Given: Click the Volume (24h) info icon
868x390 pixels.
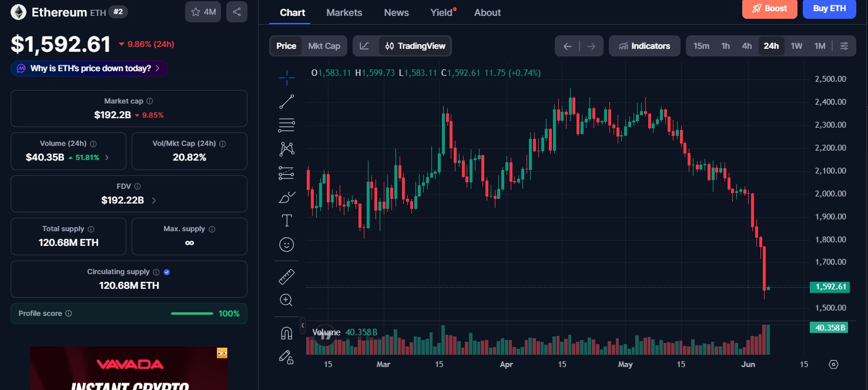Looking at the screenshot, I should coord(93,144).
